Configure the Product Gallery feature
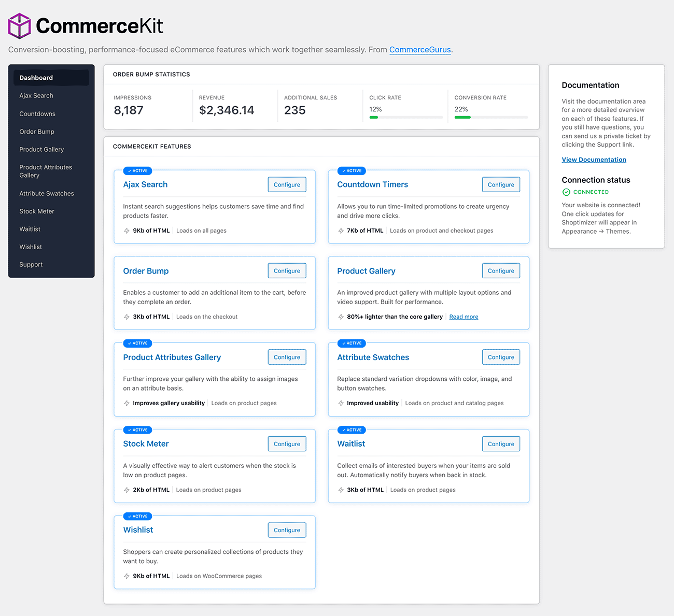The width and height of the screenshot is (674, 616). (x=501, y=270)
